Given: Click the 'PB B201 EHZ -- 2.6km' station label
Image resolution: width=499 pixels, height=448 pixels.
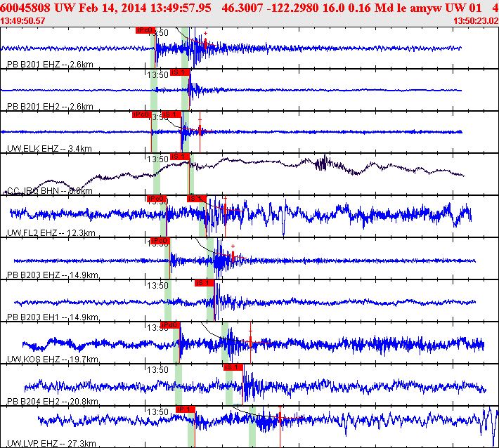Looking at the screenshot, I should point(50,65).
